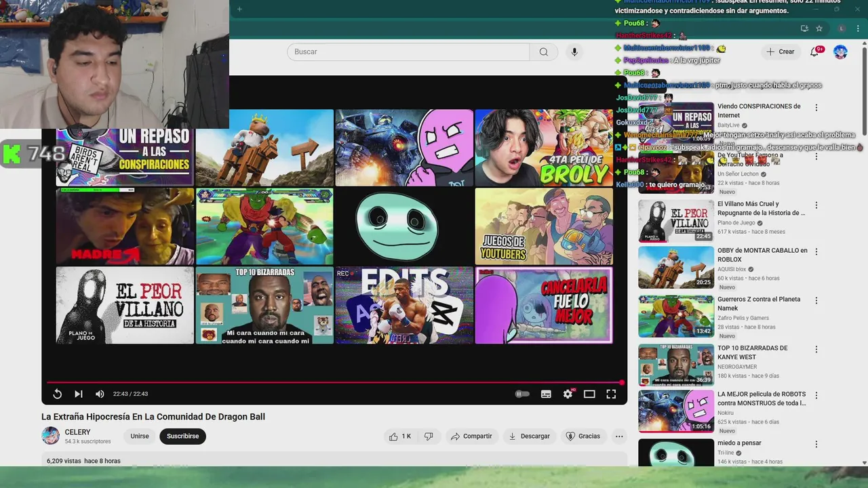Click the Gracias button

[583, 436]
